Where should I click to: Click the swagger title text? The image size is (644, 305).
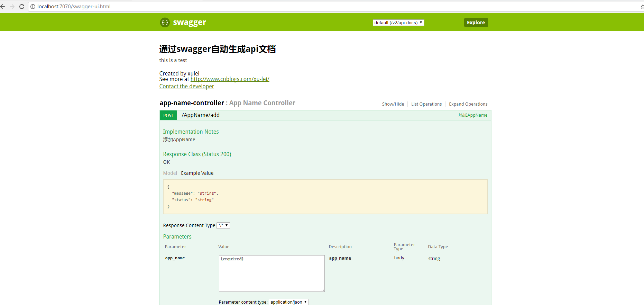point(190,23)
